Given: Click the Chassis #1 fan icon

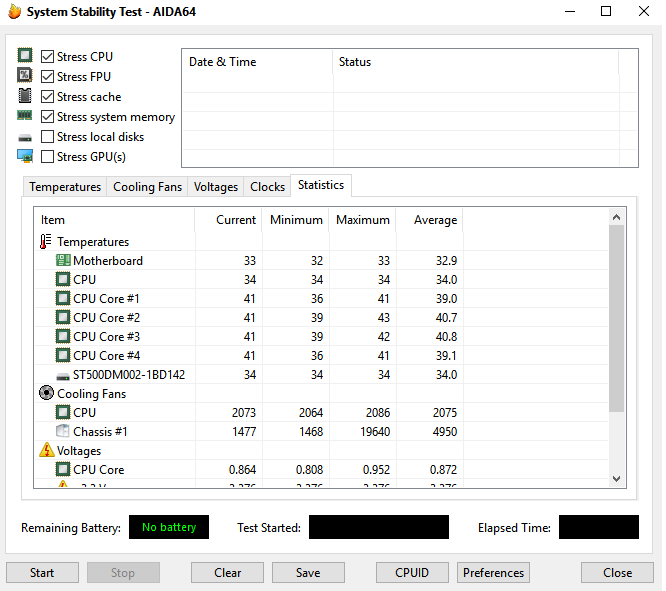Looking at the screenshot, I should (x=63, y=432).
